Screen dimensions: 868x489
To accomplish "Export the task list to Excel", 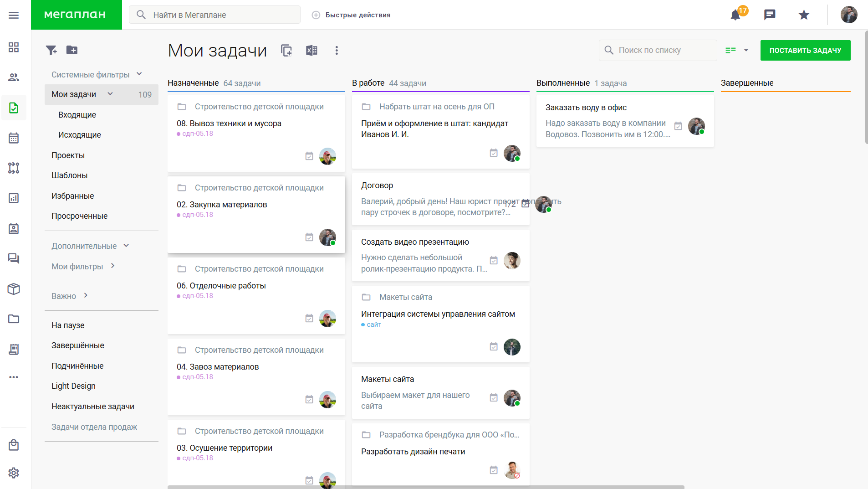I will pos(311,50).
